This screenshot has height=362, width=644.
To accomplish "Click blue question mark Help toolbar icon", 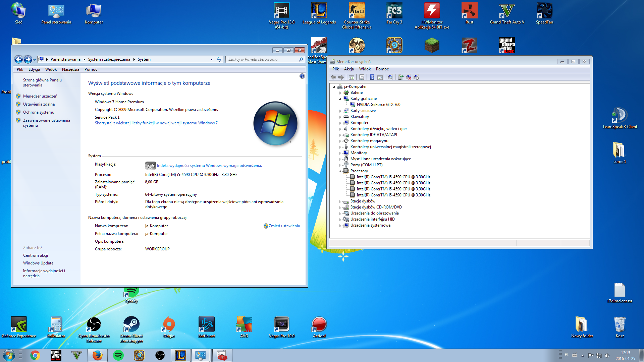I will click(372, 77).
